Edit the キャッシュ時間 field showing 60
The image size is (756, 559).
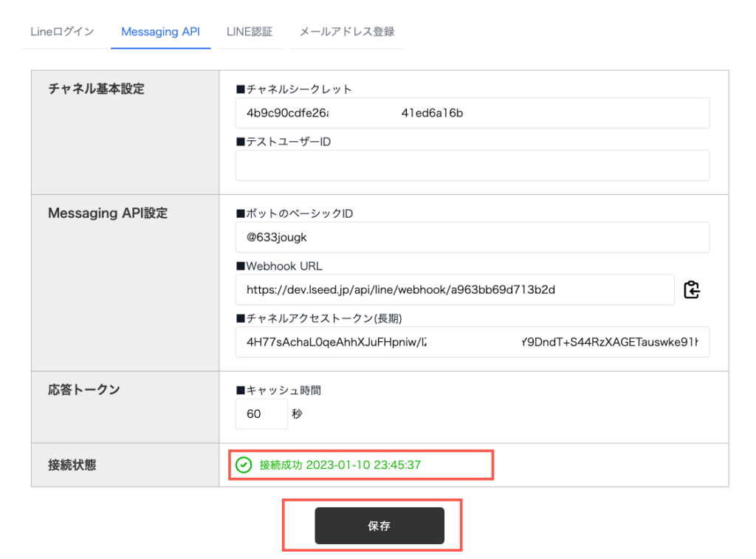261,414
